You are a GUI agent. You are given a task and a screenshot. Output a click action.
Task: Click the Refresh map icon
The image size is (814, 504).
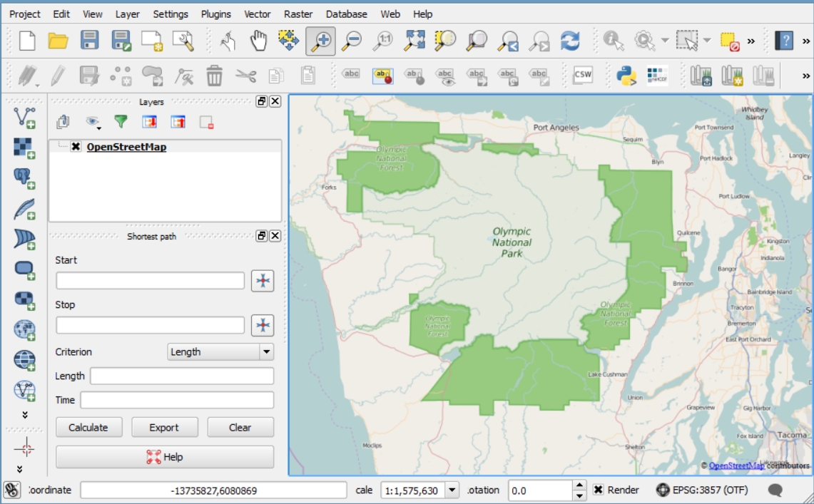click(x=570, y=41)
